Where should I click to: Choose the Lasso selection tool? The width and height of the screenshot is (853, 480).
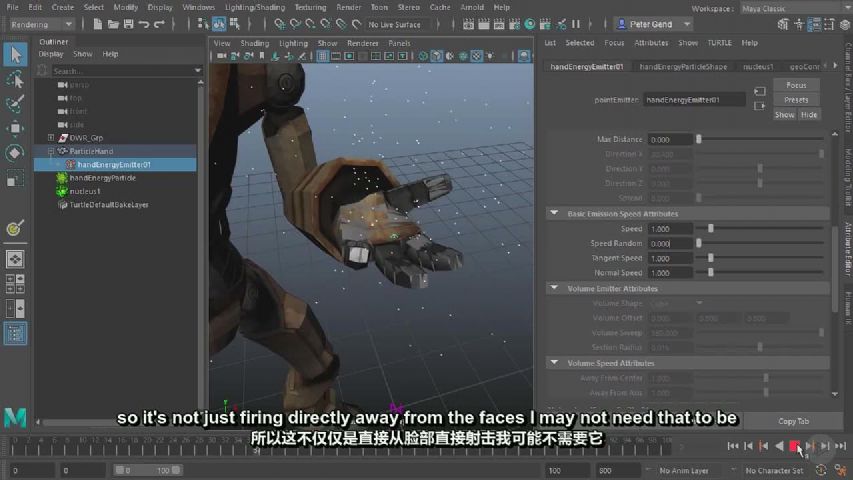15,79
